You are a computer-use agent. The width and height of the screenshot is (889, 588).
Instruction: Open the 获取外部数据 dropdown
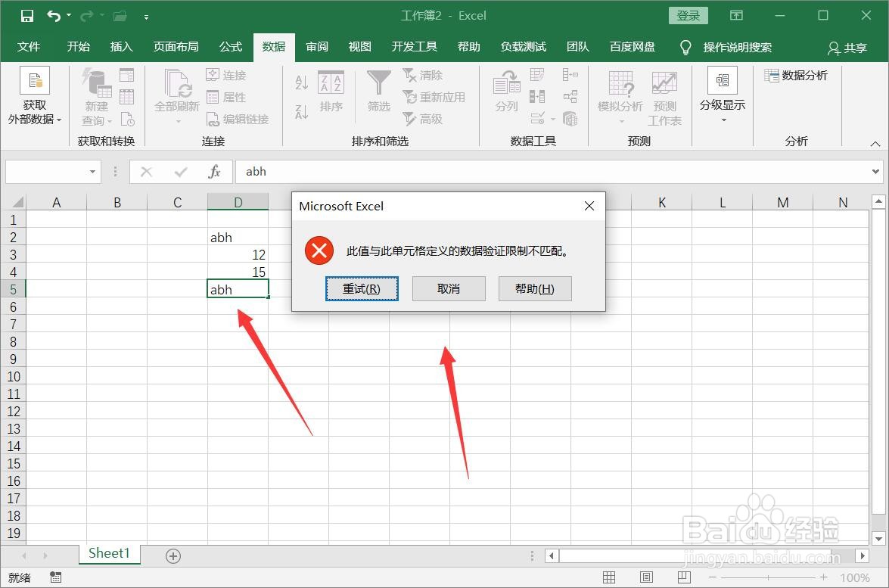point(35,96)
